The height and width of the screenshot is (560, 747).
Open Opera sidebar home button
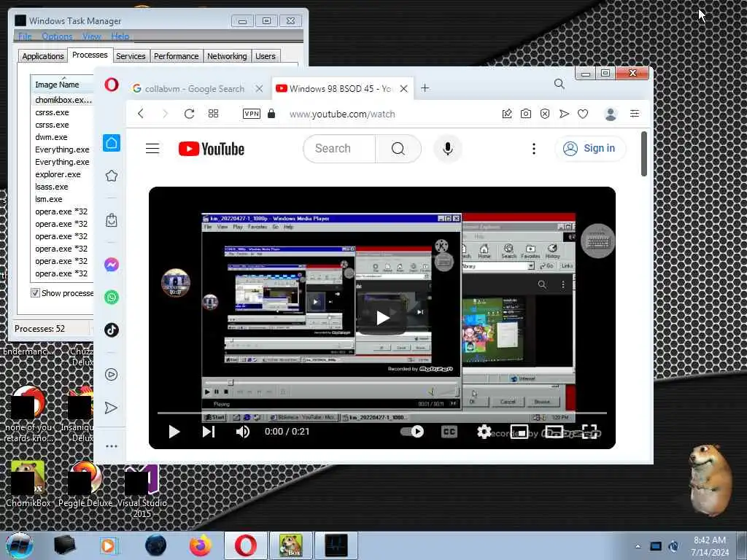pyautogui.click(x=112, y=143)
